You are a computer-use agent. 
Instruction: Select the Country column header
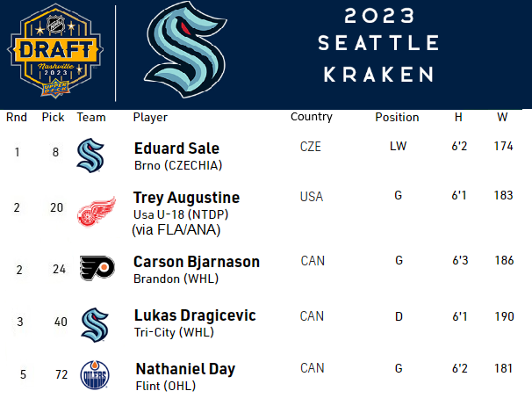click(x=312, y=117)
